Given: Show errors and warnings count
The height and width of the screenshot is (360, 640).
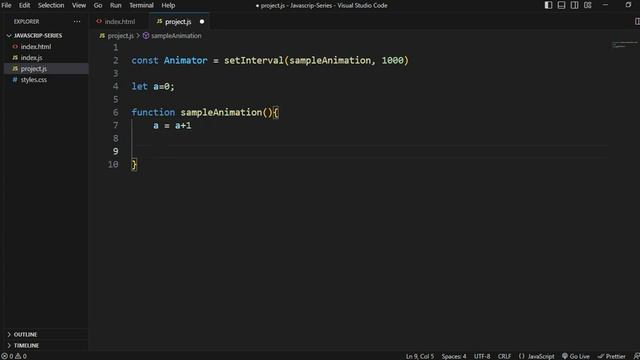Looking at the screenshot, I should (14, 356).
